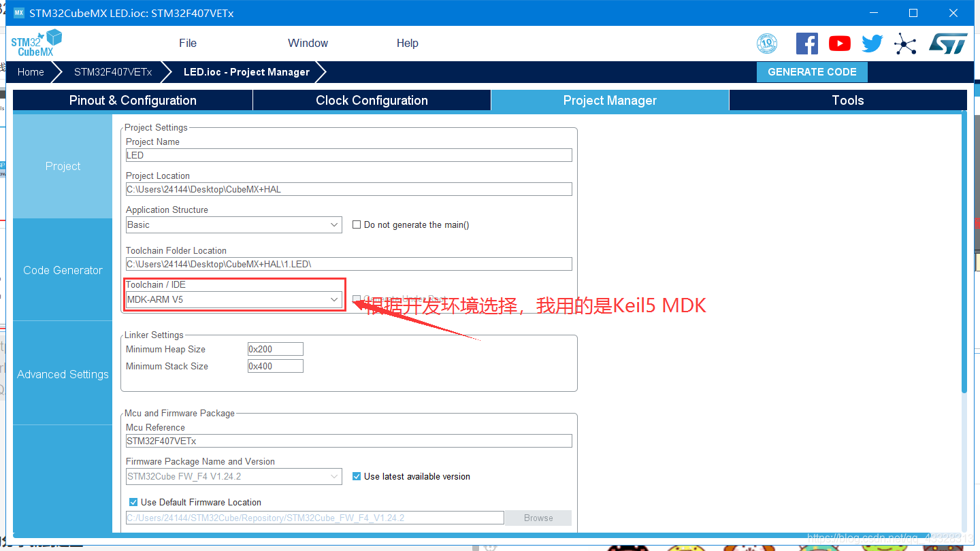The height and width of the screenshot is (551, 980).
Task: Switch to Pinout & Configuration tab
Action: [x=133, y=100]
